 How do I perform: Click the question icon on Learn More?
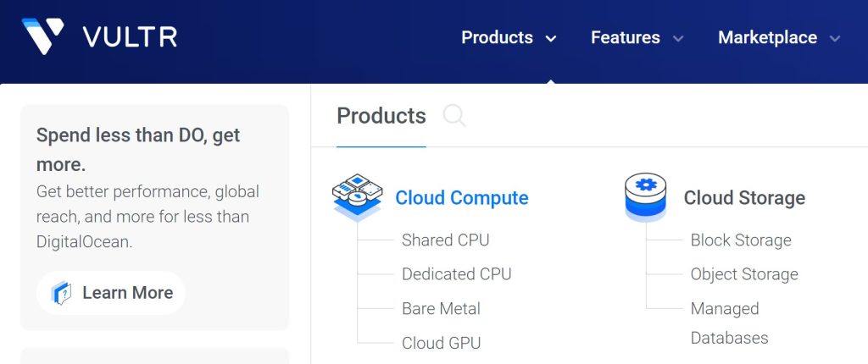pos(61,293)
